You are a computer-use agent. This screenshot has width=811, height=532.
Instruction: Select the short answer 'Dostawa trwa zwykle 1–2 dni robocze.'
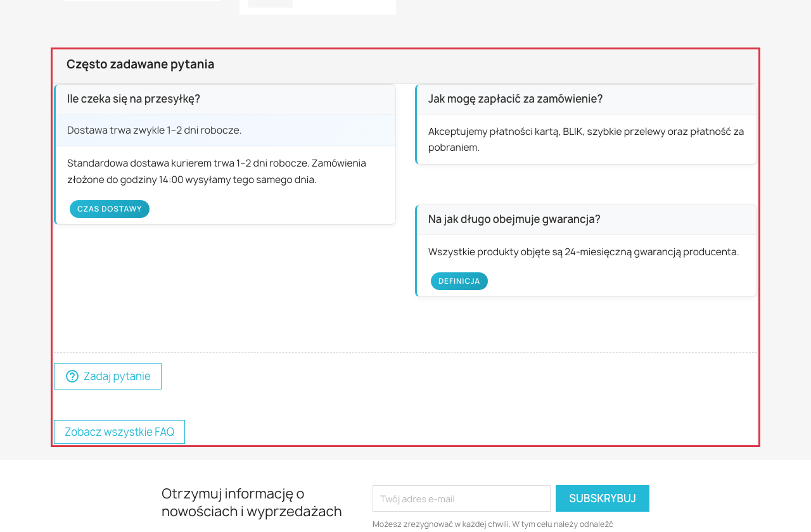155,130
